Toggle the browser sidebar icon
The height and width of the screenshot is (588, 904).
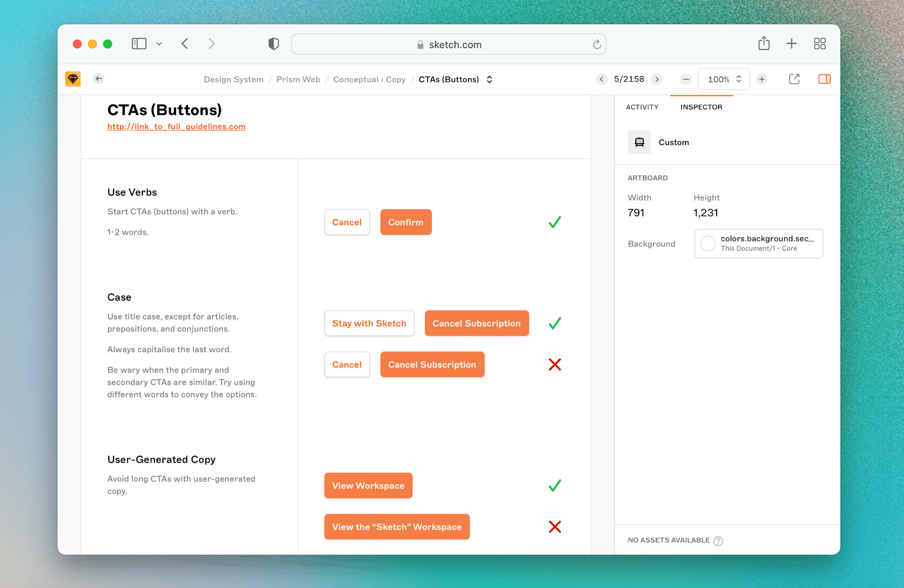pyautogui.click(x=139, y=43)
